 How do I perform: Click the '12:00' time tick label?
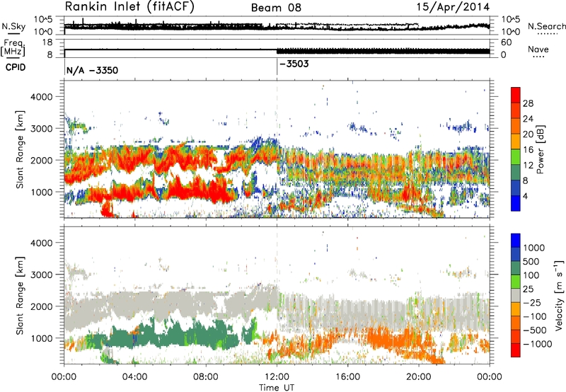(x=277, y=377)
